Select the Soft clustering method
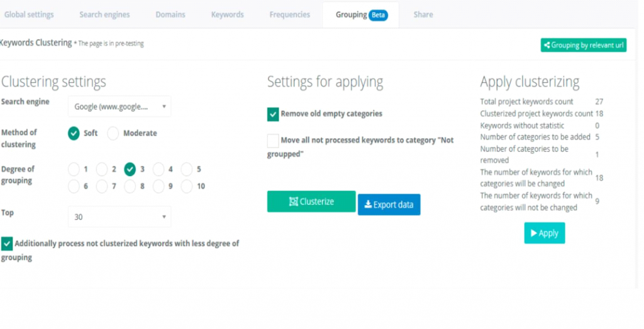The image size is (644, 329). pyautogui.click(x=74, y=133)
